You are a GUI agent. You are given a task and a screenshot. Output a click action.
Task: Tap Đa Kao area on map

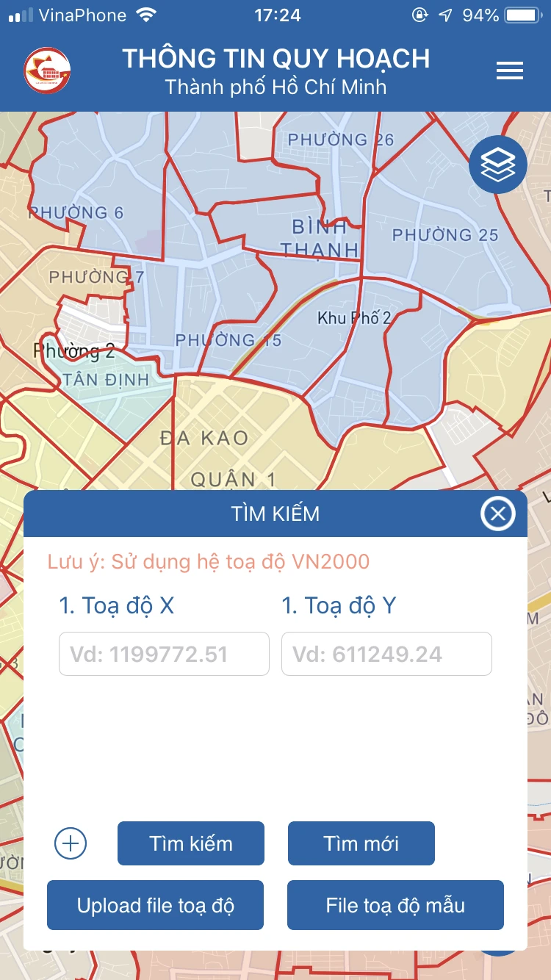(x=204, y=439)
